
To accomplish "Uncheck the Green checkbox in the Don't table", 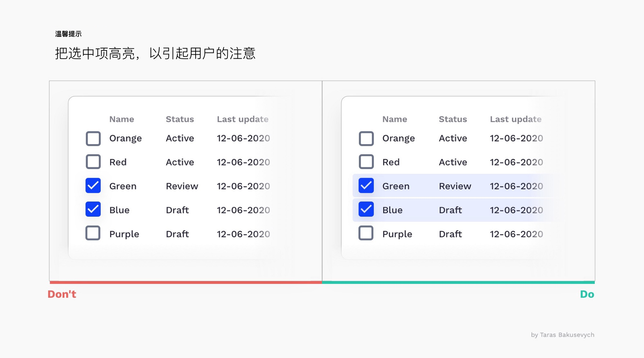I will (93, 185).
